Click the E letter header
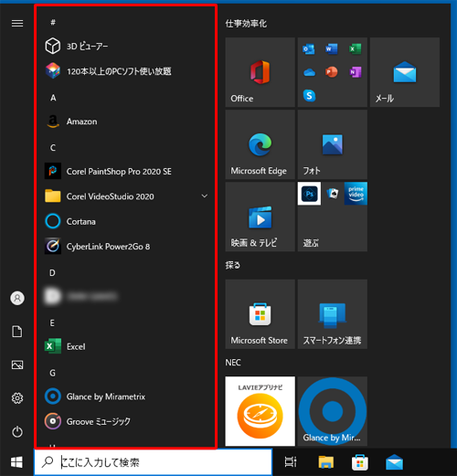Viewport: 457px width, 476px height. pyautogui.click(x=52, y=323)
